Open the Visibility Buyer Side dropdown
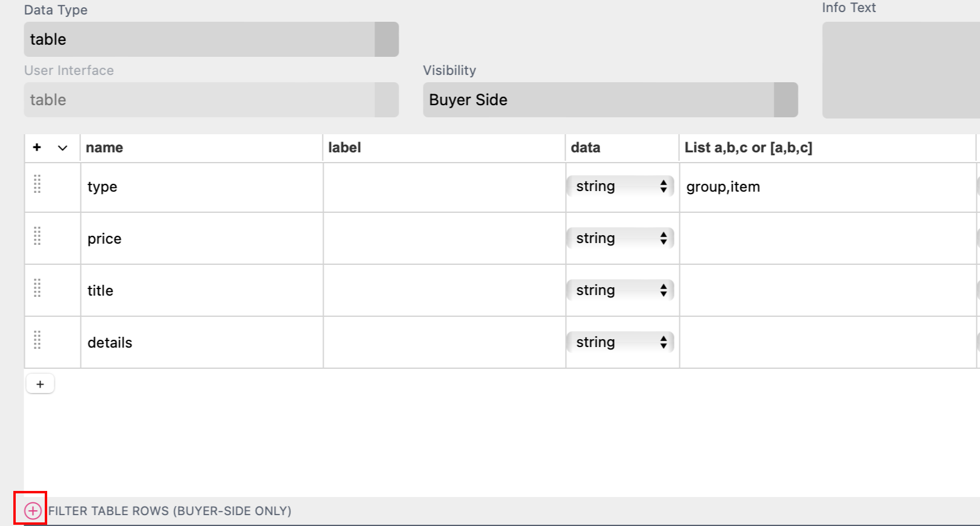This screenshot has width=980, height=526. click(610, 100)
